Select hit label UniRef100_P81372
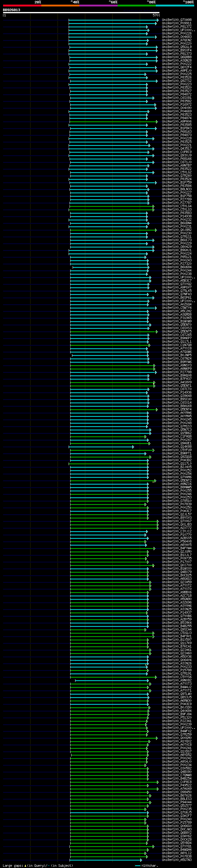Viewport: 197px width, 868px height. 177,26
